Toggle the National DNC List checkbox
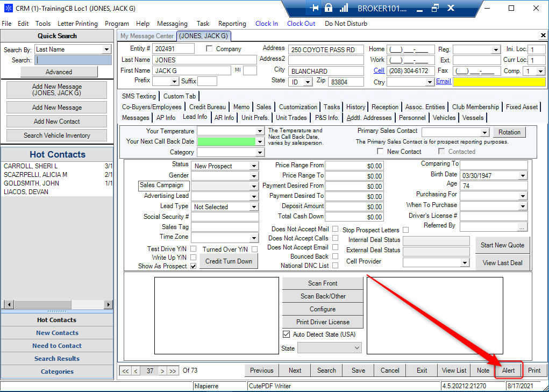The width and height of the screenshot is (549, 392). 335,265
